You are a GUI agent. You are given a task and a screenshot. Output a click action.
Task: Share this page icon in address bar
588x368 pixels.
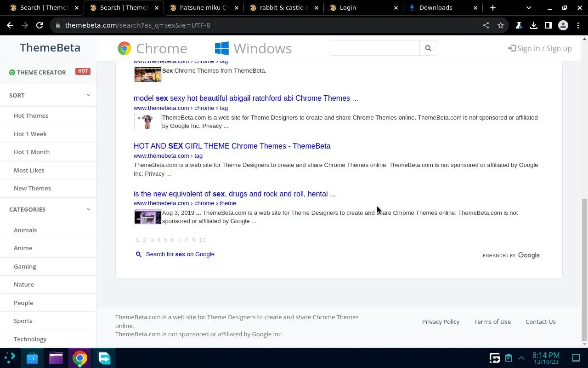tap(486, 25)
